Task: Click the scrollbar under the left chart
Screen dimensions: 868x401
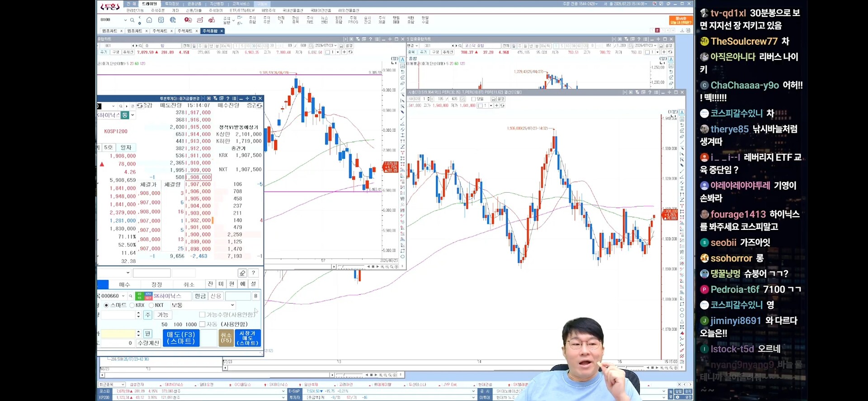Action: click(x=298, y=267)
